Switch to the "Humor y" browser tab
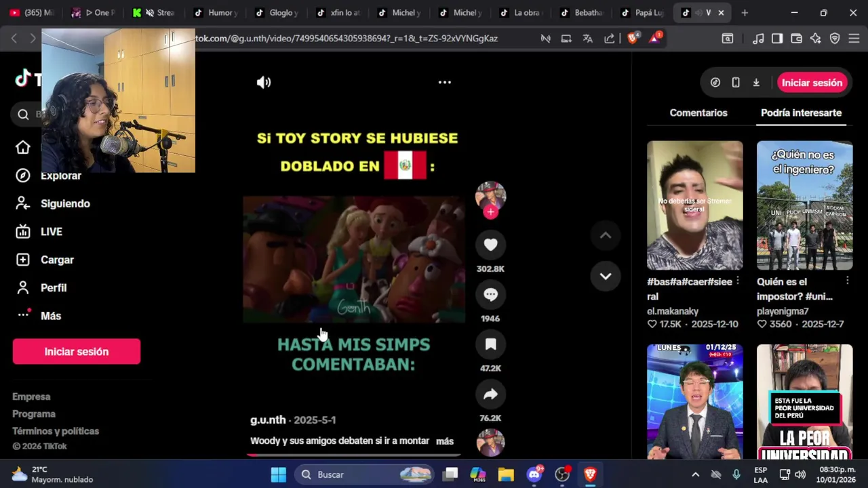This screenshot has width=868, height=488. 216,12
